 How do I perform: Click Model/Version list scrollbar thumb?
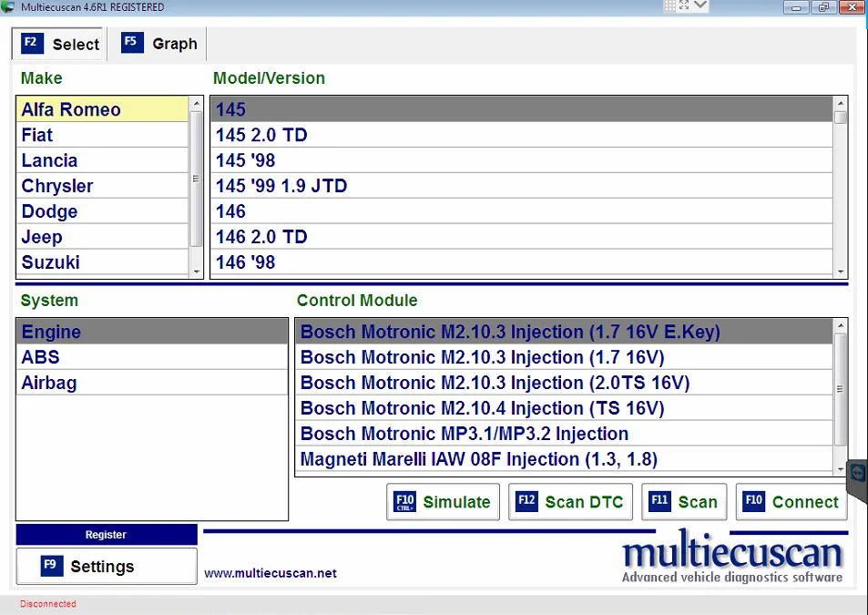click(841, 118)
